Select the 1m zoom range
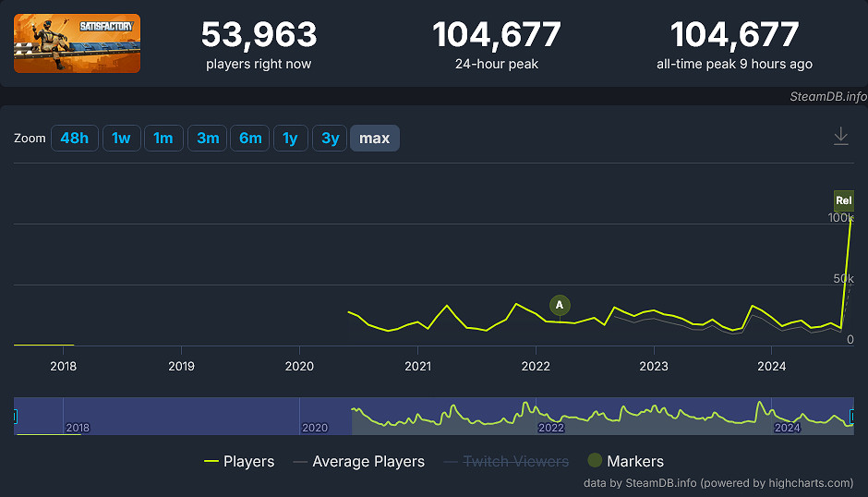Screen dimensions: 868x497 [x=163, y=139]
